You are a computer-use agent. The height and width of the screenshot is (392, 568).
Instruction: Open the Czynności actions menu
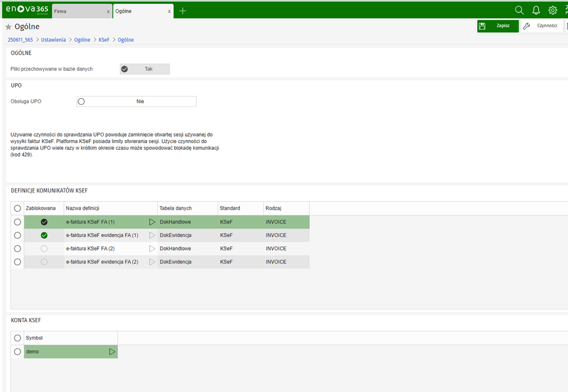(542, 26)
